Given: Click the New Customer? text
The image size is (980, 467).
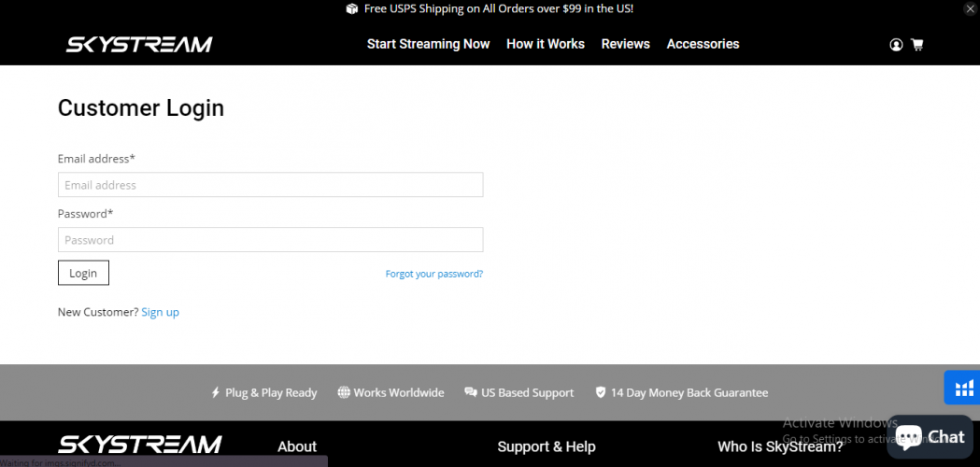Looking at the screenshot, I should tap(98, 312).
